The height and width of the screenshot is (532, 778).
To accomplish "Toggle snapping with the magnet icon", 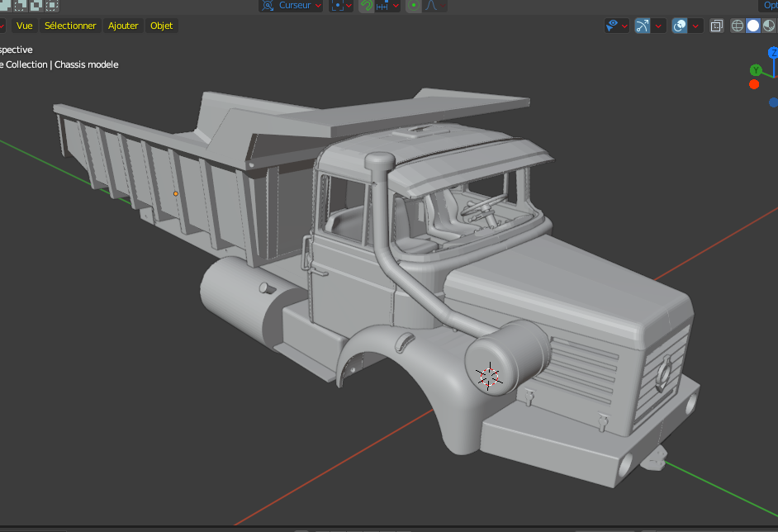I will pos(365,5).
